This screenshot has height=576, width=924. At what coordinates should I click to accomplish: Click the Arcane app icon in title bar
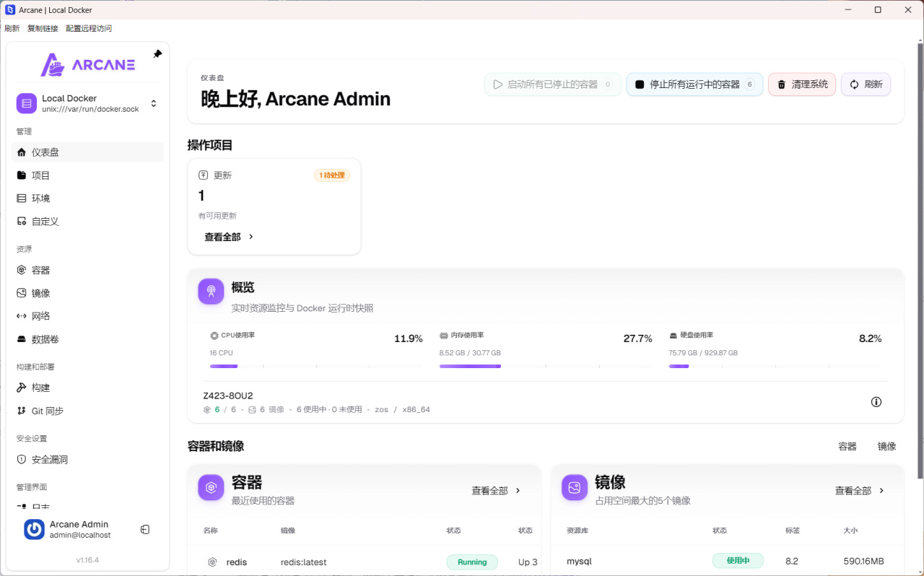tap(10, 10)
